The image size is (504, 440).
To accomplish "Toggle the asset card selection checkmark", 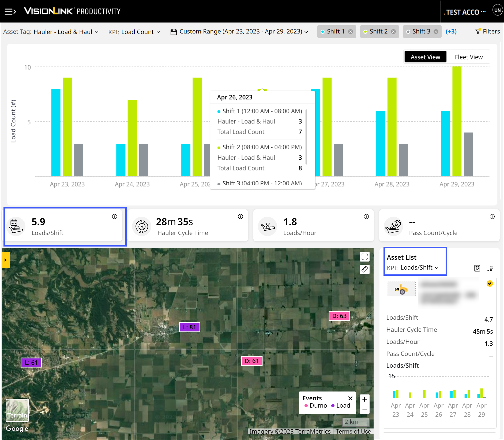I will 490,284.
